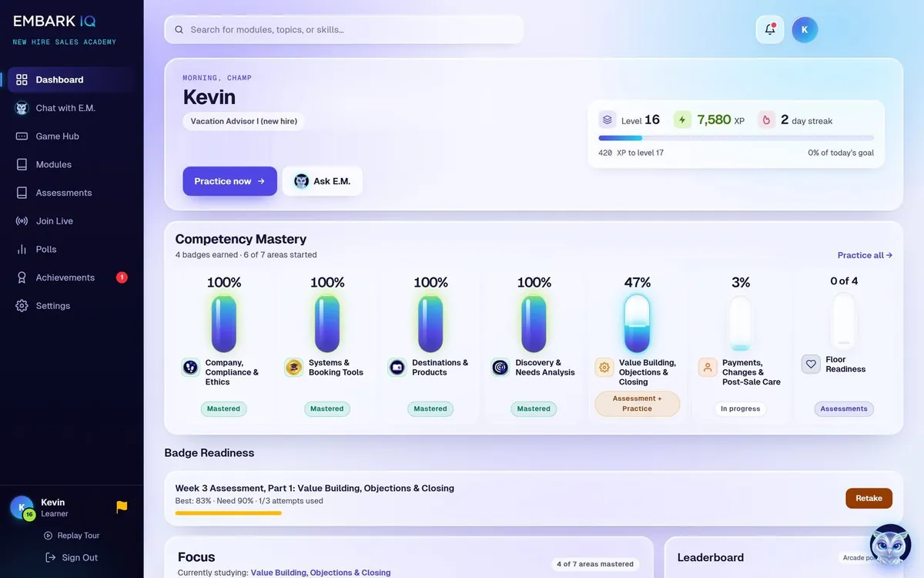This screenshot has width=924, height=578.
Task: Click the Floor Readiness heart icon
Action: tap(811, 364)
